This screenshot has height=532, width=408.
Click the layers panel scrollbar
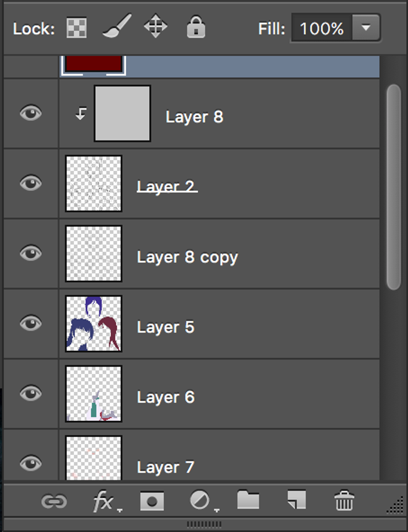pos(393,187)
